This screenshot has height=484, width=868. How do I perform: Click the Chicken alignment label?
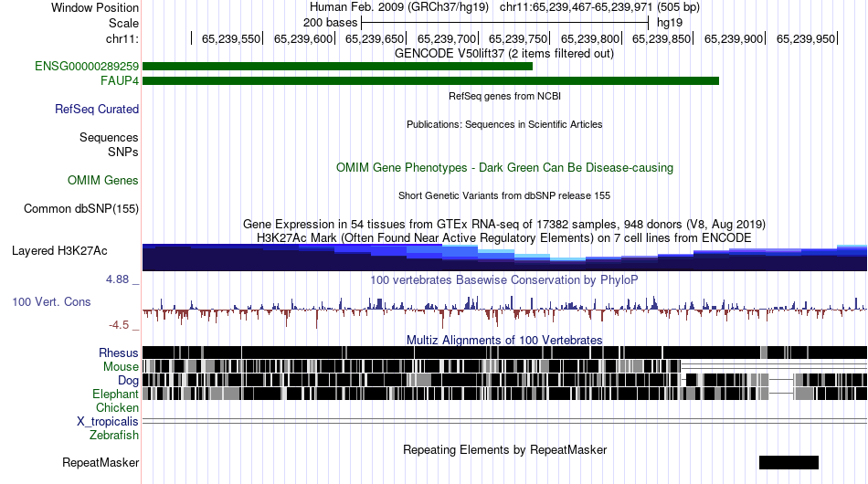pos(117,407)
